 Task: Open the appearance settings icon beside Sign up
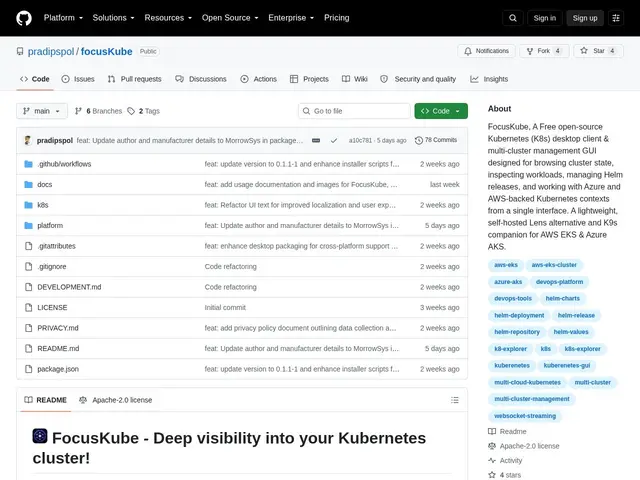point(616,18)
